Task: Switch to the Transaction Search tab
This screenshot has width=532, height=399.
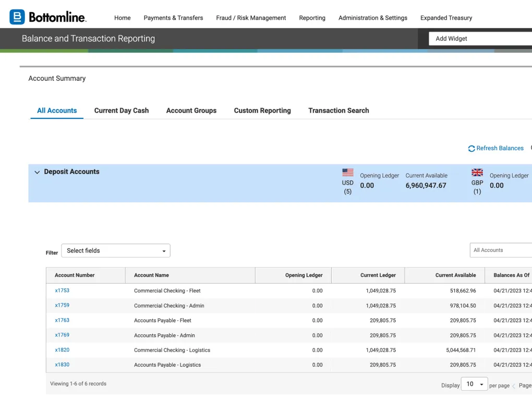Action: pyautogui.click(x=338, y=111)
